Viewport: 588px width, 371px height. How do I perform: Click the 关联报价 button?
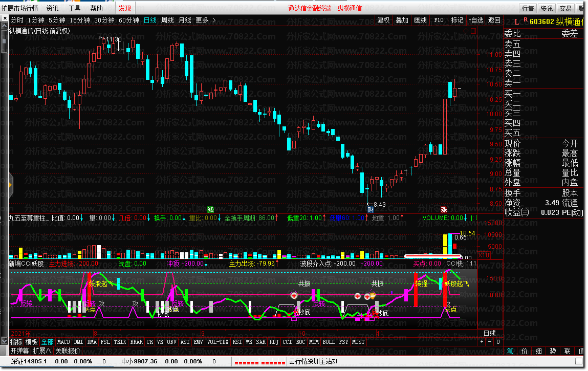click(68, 351)
